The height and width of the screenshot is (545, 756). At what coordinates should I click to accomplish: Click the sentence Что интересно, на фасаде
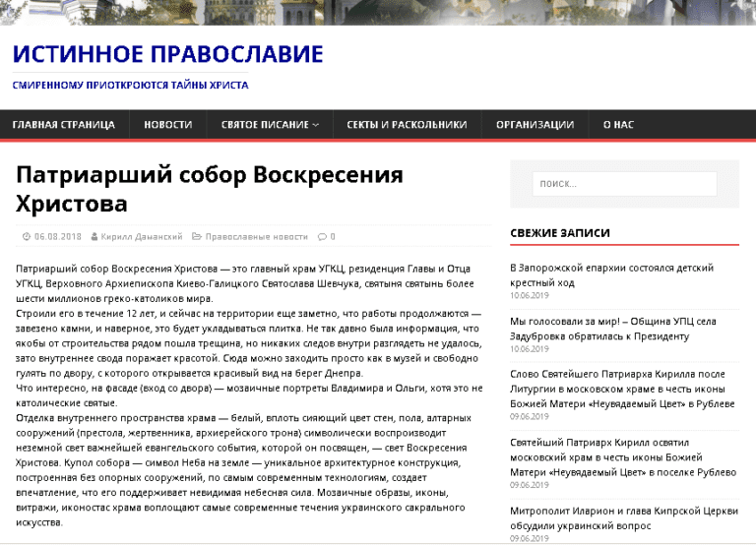249,395
